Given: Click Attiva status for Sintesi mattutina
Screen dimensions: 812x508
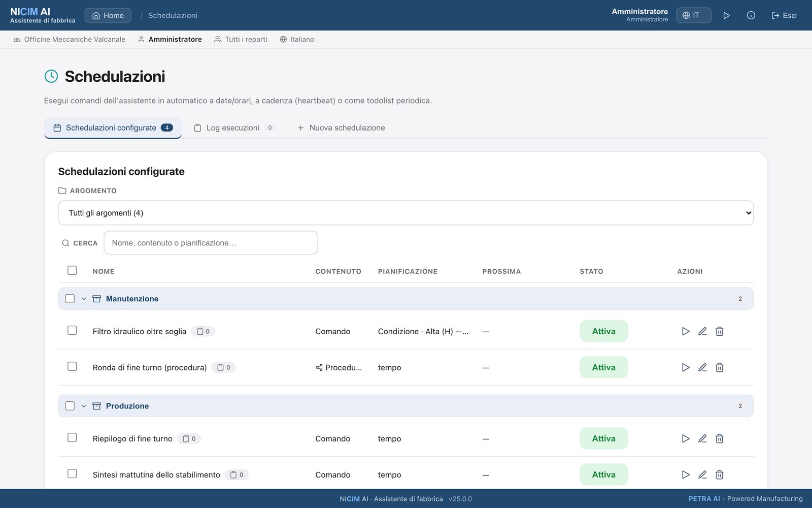Looking at the screenshot, I should (604, 474).
